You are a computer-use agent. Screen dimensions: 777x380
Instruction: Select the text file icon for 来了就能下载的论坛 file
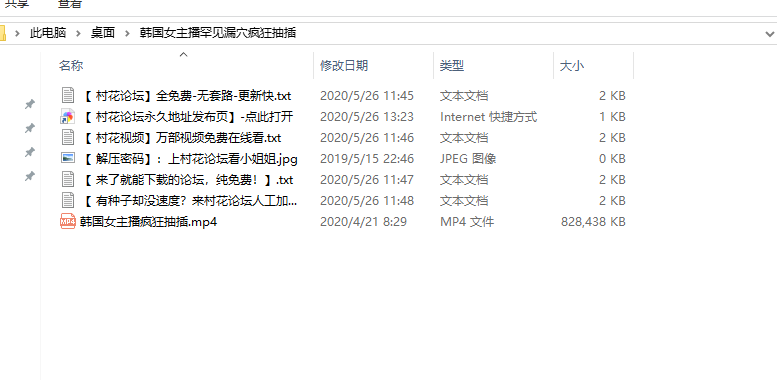click(67, 179)
